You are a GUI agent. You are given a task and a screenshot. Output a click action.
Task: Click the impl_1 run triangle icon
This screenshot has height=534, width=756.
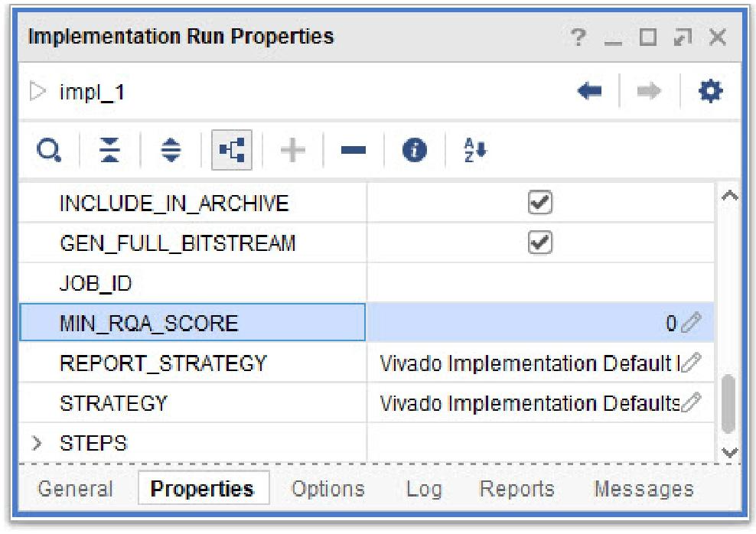click(x=37, y=91)
